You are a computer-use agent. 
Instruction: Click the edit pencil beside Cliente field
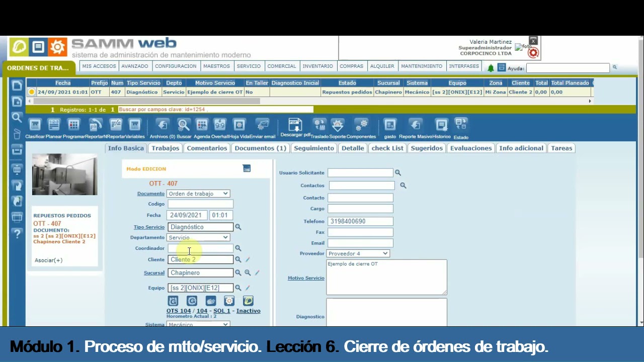(248, 260)
